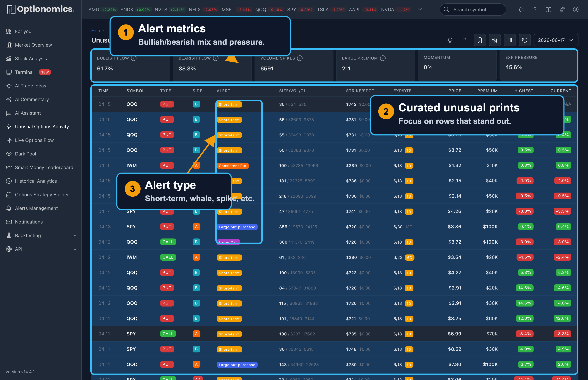
Task: Click the Options Strategy Builder icon
Action: point(9,195)
